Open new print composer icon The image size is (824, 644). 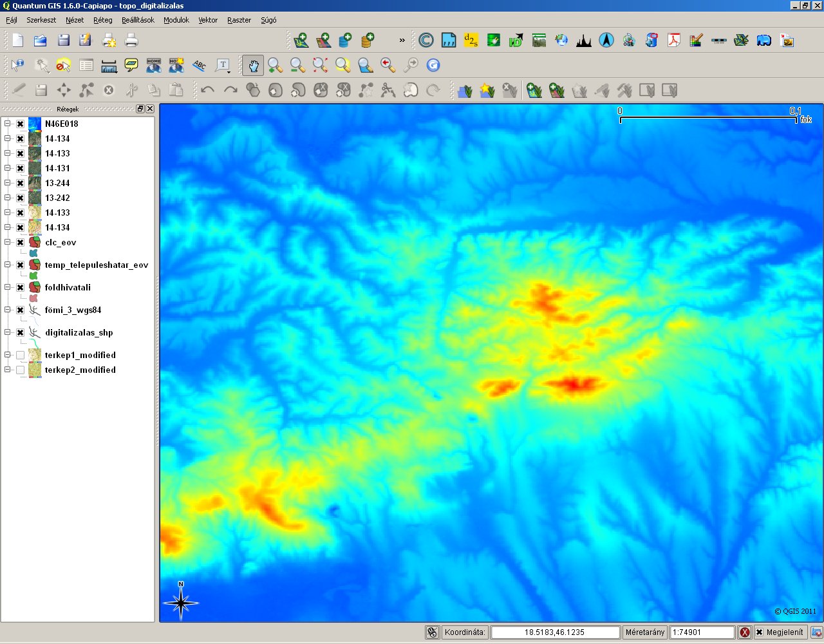tap(109, 41)
